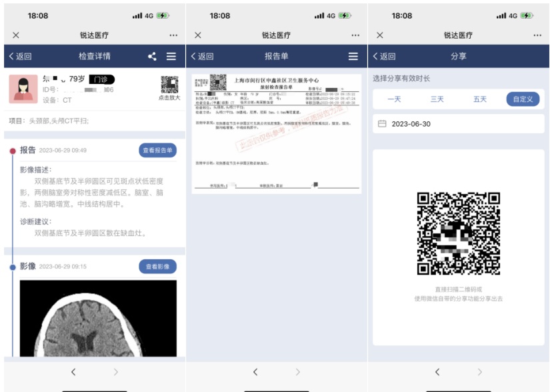The height and width of the screenshot is (392, 550).
Task: Enlarge the patient QR code 点击放大
Action: (169, 88)
